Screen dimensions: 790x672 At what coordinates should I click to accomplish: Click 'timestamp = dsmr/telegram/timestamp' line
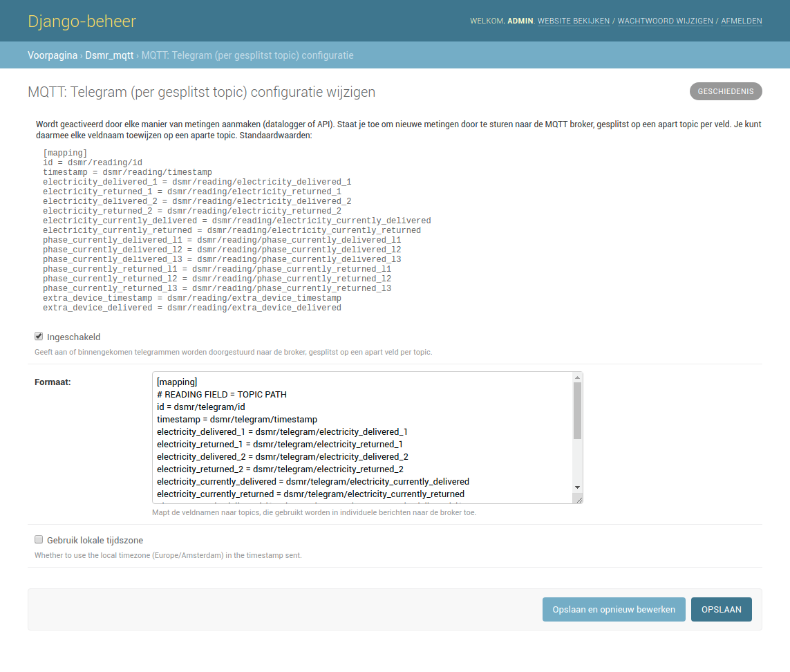tap(237, 420)
